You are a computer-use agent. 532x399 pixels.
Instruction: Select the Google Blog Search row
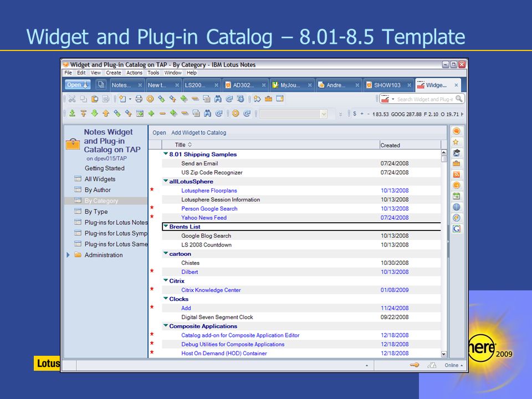coord(301,236)
